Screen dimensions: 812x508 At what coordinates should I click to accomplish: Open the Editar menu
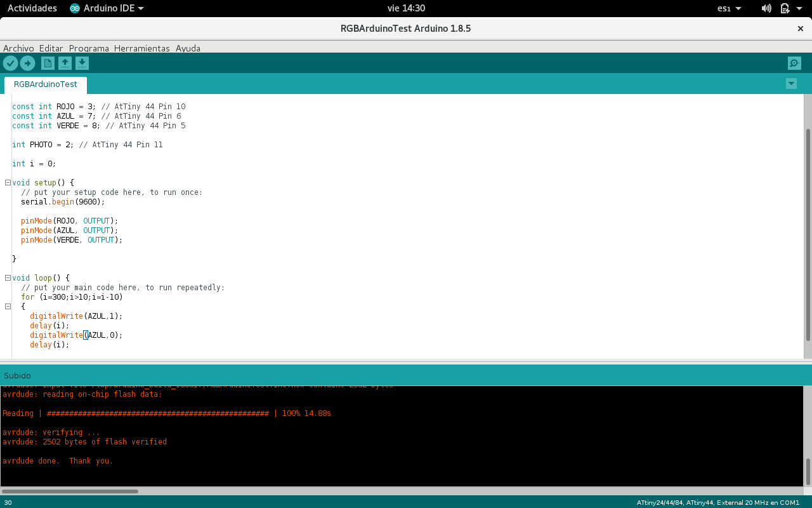(x=51, y=48)
